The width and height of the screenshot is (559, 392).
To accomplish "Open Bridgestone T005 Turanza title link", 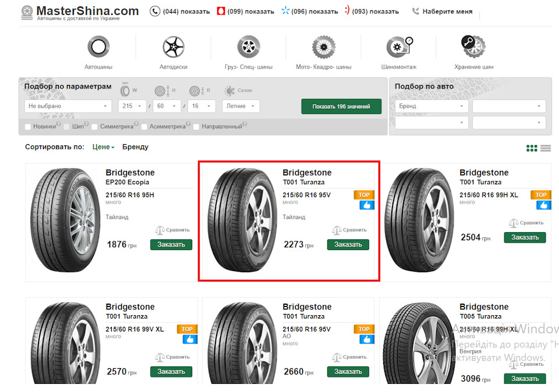I will point(484,311).
